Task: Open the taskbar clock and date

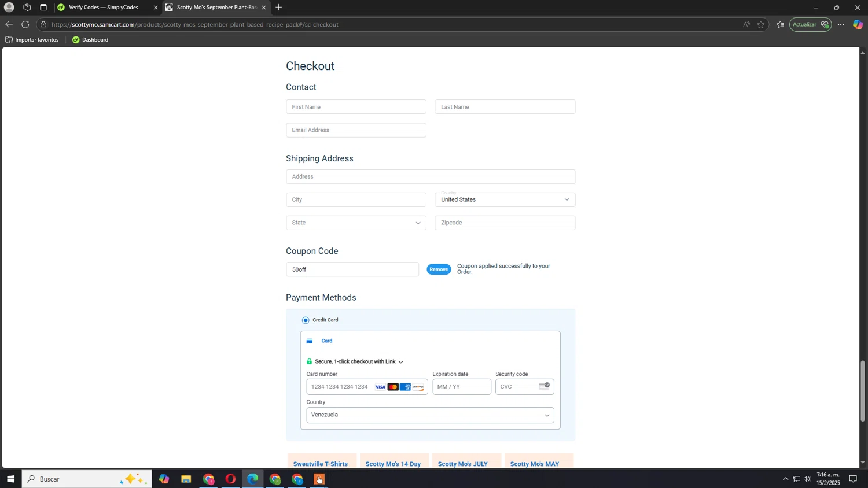Action: click(828, 479)
